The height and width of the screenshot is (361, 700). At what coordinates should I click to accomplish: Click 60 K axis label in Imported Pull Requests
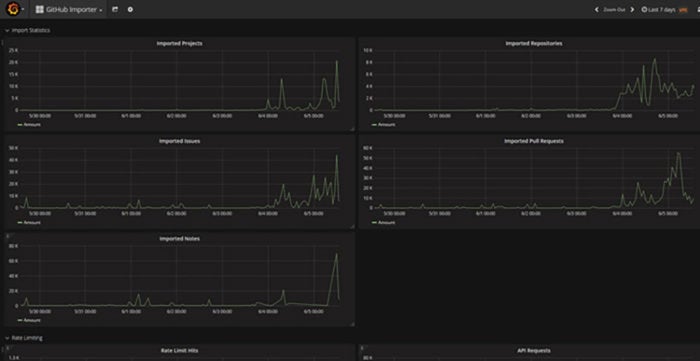coord(368,148)
